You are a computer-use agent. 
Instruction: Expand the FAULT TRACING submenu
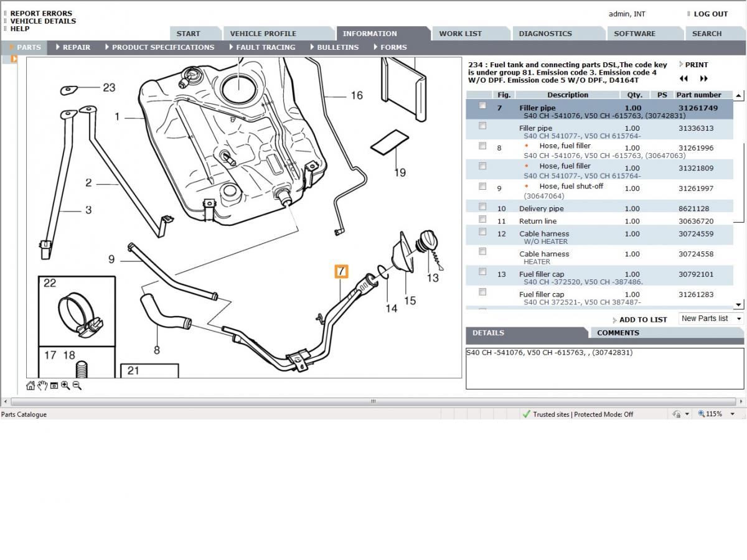[x=262, y=47]
